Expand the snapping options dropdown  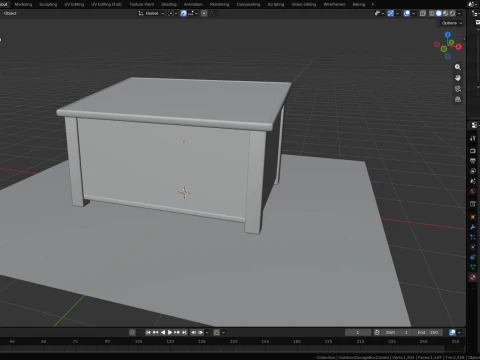[x=192, y=13]
